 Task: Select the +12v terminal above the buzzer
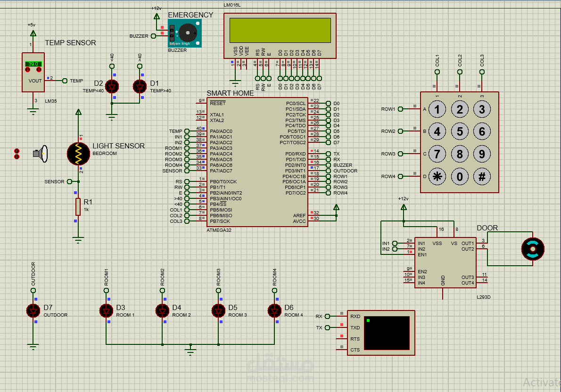(x=157, y=16)
